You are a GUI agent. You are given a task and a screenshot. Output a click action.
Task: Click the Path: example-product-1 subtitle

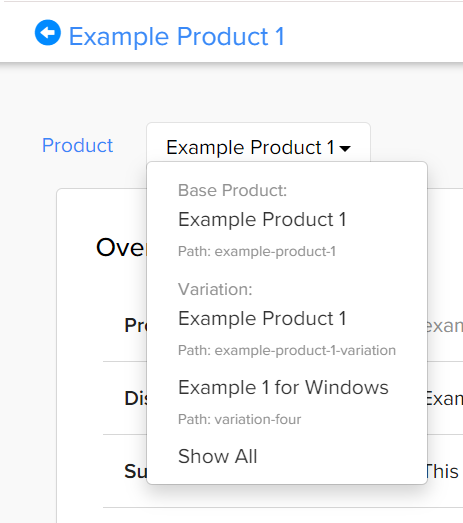tap(257, 251)
